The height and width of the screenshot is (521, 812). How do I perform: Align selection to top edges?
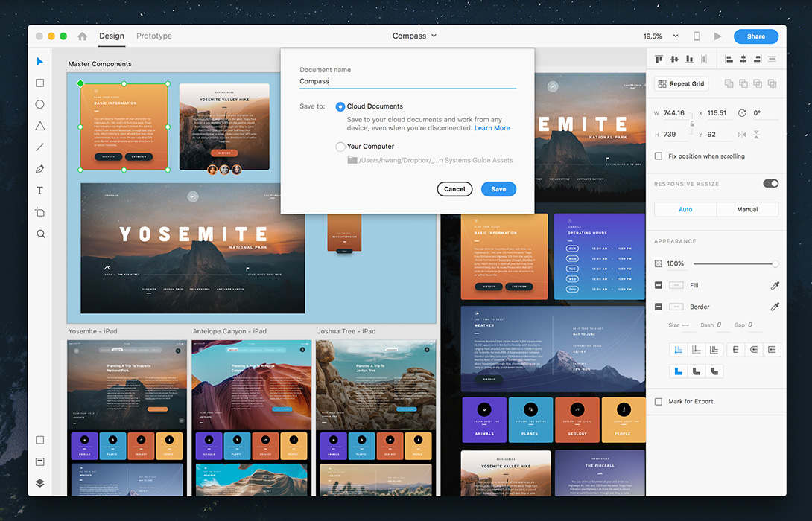click(659, 59)
